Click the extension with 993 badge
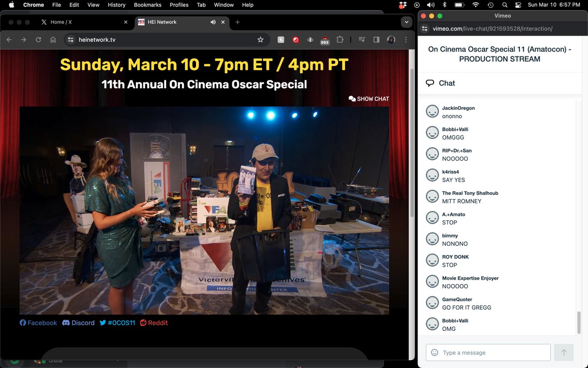Image resolution: width=588 pixels, height=368 pixels. pyautogui.click(x=324, y=40)
